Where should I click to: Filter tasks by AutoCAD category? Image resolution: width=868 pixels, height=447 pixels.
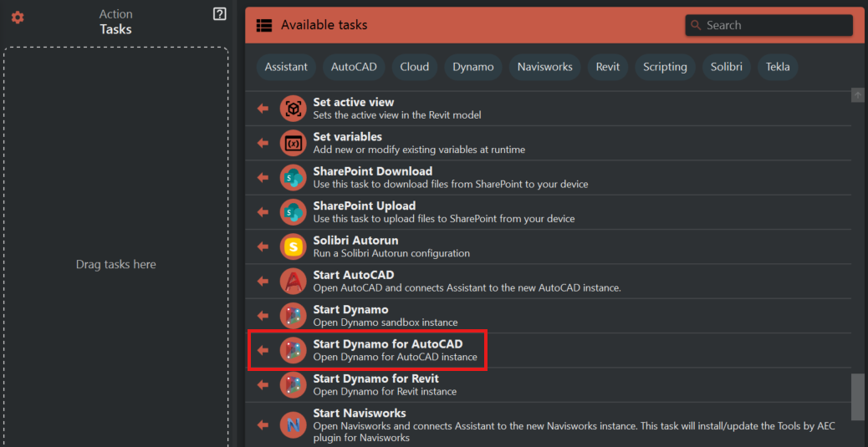[x=355, y=67]
